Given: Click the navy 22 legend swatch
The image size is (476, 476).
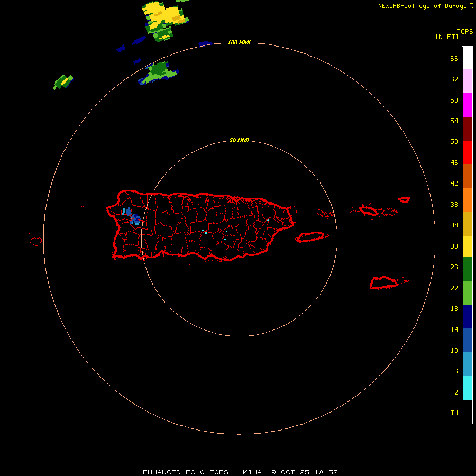Looking at the screenshot, I should pyautogui.click(x=467, y=317).
